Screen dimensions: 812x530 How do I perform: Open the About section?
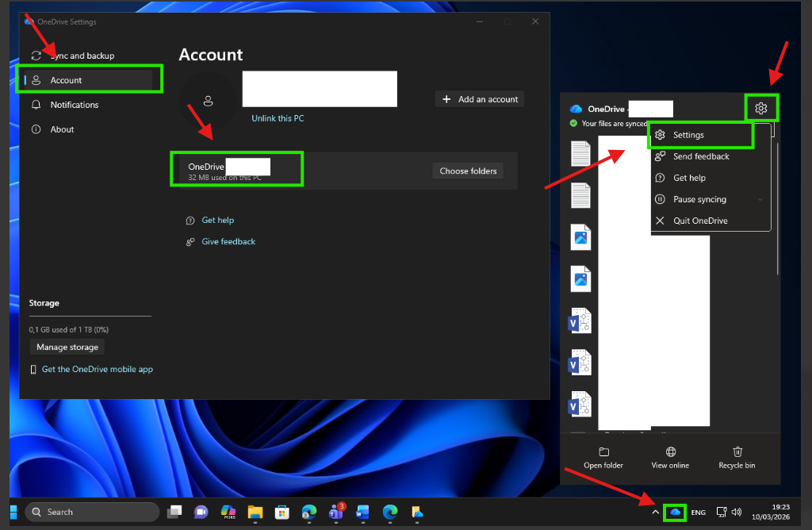click(89, 129)
